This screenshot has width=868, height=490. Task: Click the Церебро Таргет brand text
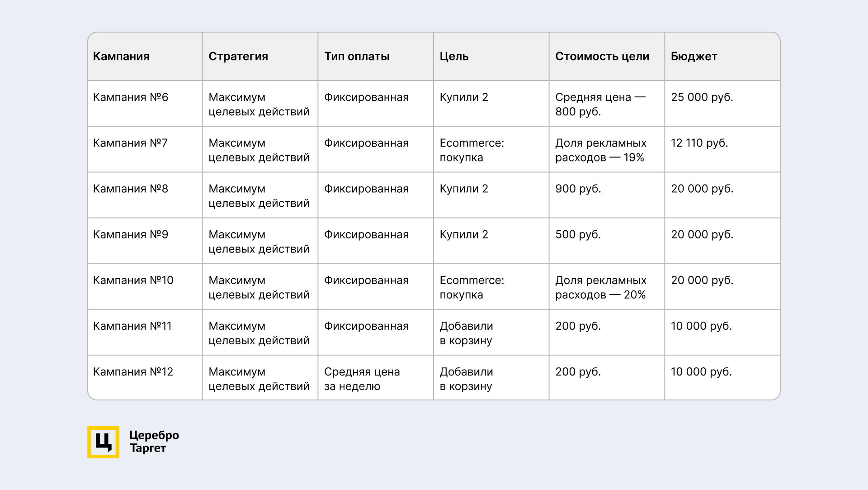[154, 442]
